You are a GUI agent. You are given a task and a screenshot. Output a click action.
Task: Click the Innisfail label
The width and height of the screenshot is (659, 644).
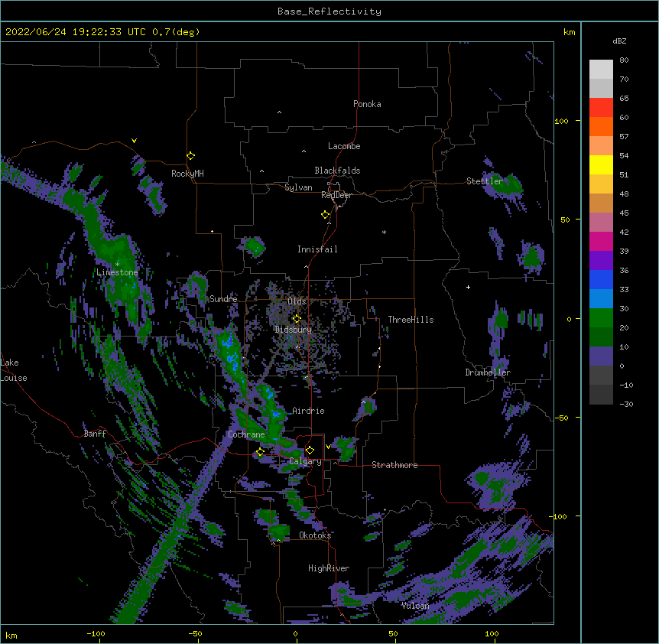click(317, 249)
